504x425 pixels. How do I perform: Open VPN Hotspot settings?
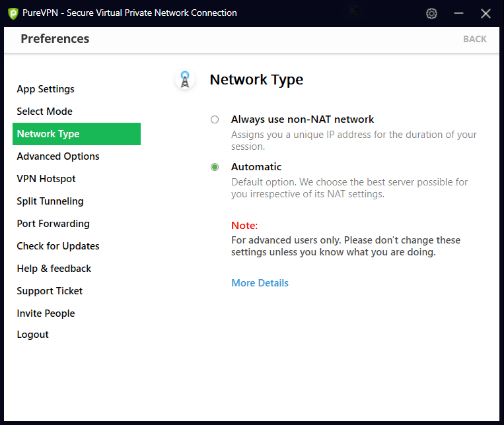click(x=46, y=179)
